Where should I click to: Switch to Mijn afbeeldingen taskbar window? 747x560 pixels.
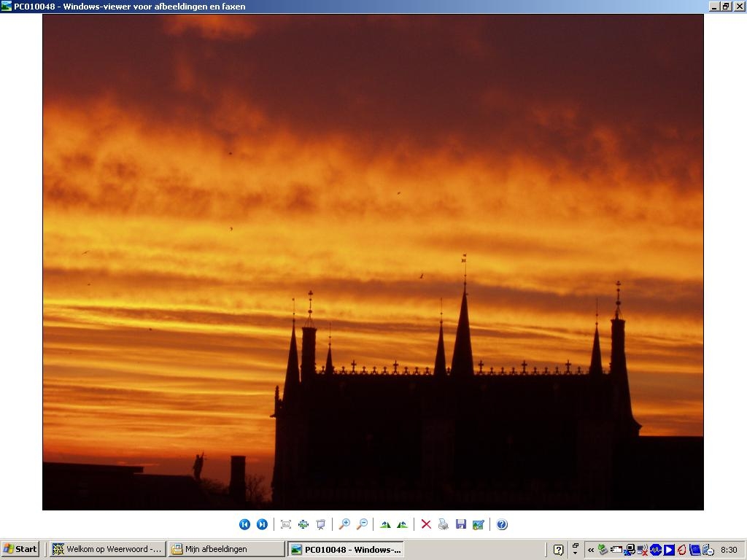click(x=227, y=549)
